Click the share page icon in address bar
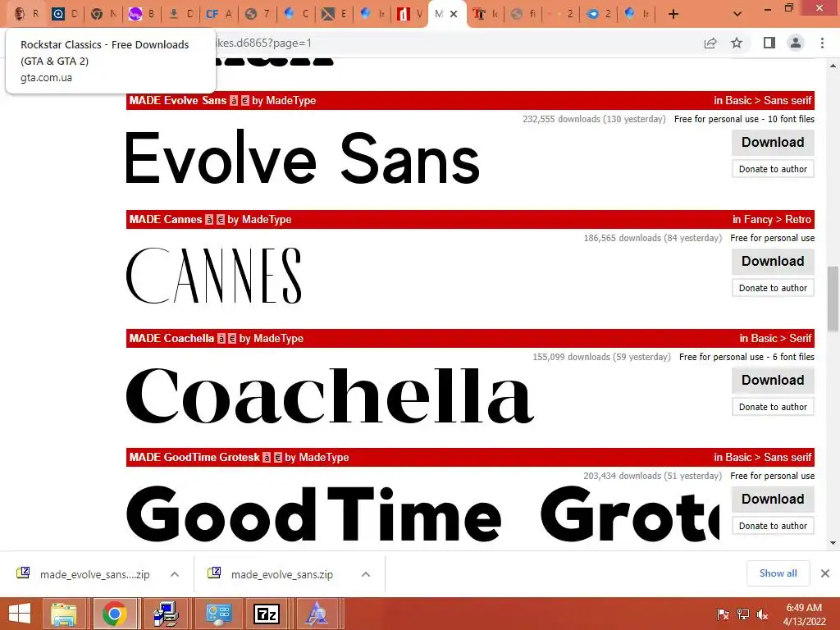The width and height of the screenshot is (840, 630). [710, 43]
